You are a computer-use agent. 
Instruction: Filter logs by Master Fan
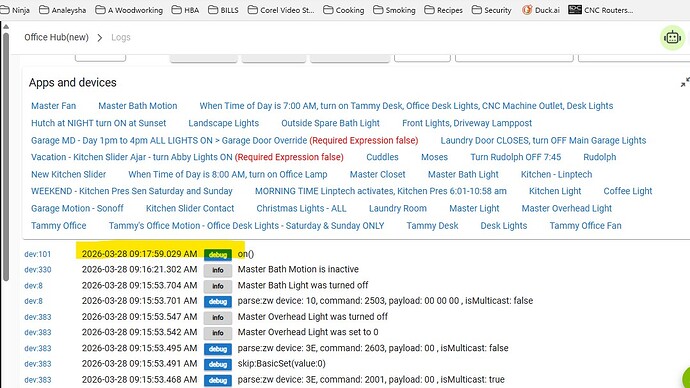click(53, 106)
